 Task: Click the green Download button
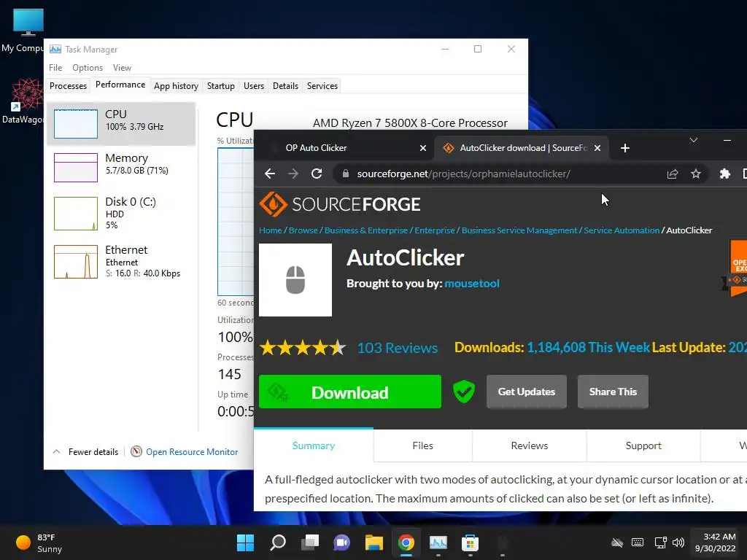pyautogui.click(x=350, y=392)
